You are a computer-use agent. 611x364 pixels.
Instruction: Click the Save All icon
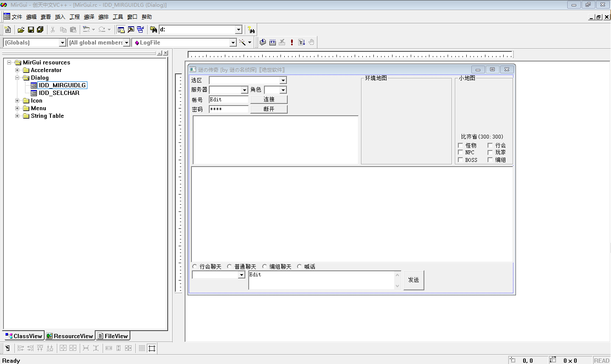pyautogui.click(x=40, y=30)
